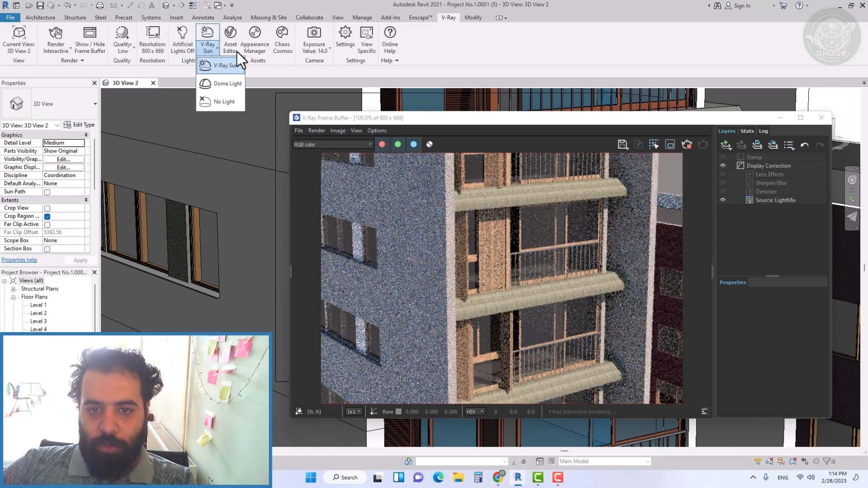This screenshot has width=868, height=488.
Task: Click layer list options icon in Layers panel
Action: (789, 145)
